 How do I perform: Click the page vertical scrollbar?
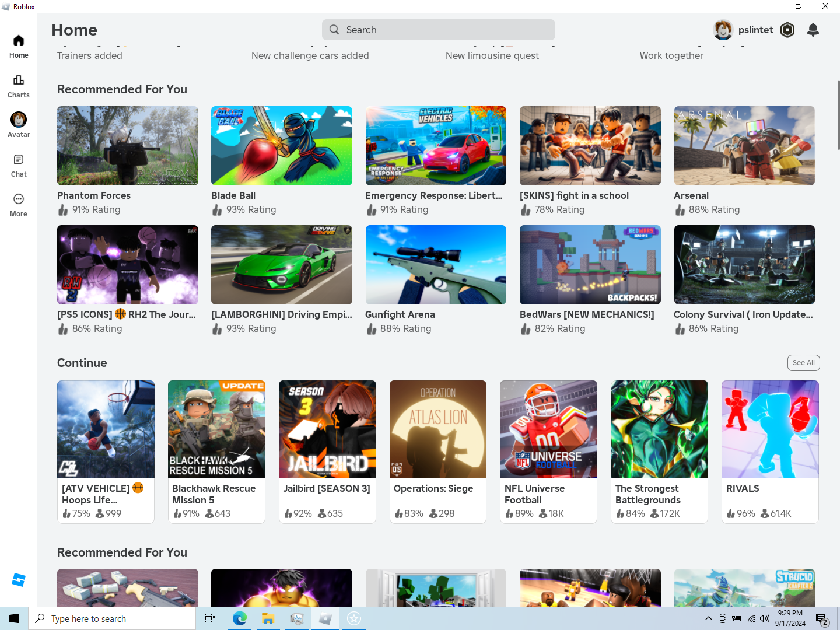[838, 115]
